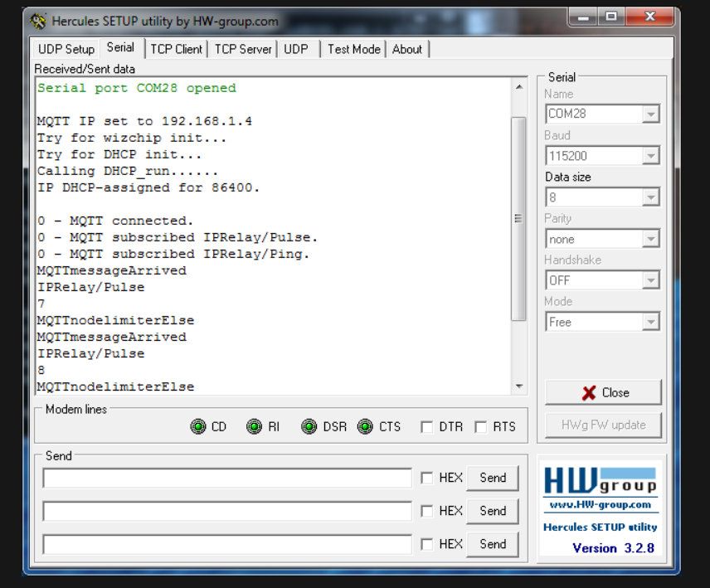This screenshot has width=710, height=588.
Task: Open the www.HW-group.com link
Action: pos(601,505)
